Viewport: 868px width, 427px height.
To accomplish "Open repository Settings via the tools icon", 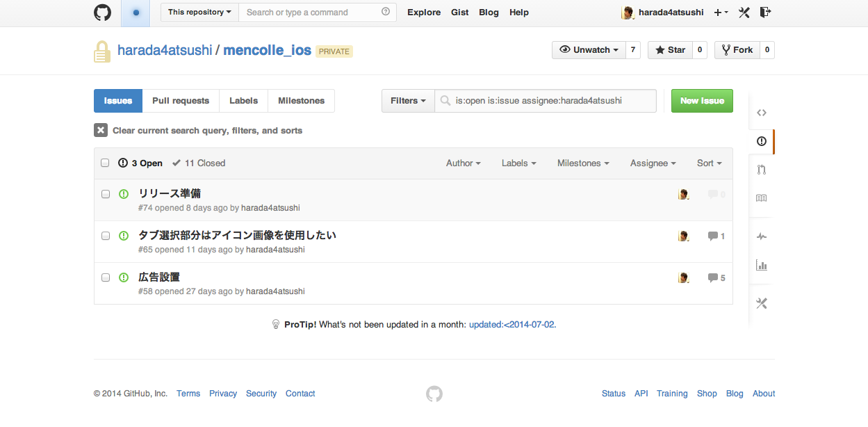I will pos(761,303).
